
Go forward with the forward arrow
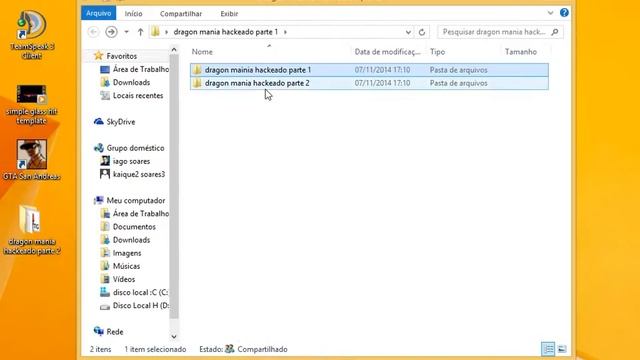click(x=111, y=32)
